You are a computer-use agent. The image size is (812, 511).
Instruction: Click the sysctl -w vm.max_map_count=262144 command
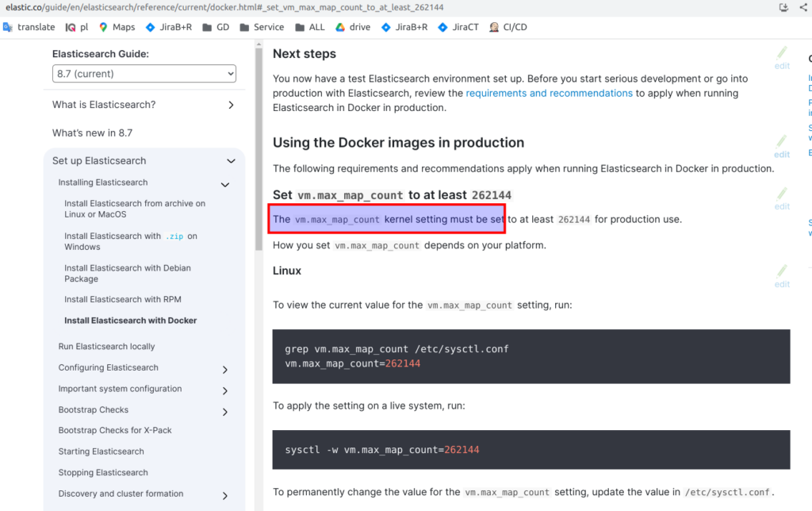[382, 450]
